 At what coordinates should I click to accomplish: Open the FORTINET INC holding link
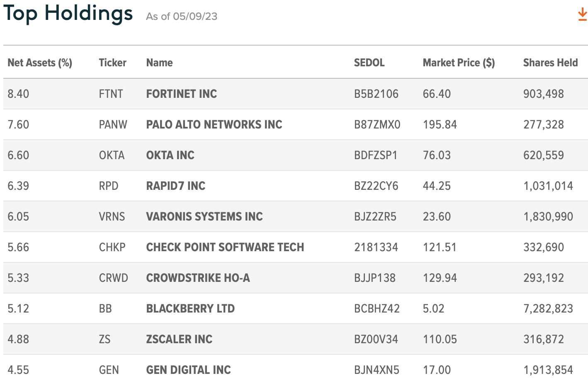[182, 94]
